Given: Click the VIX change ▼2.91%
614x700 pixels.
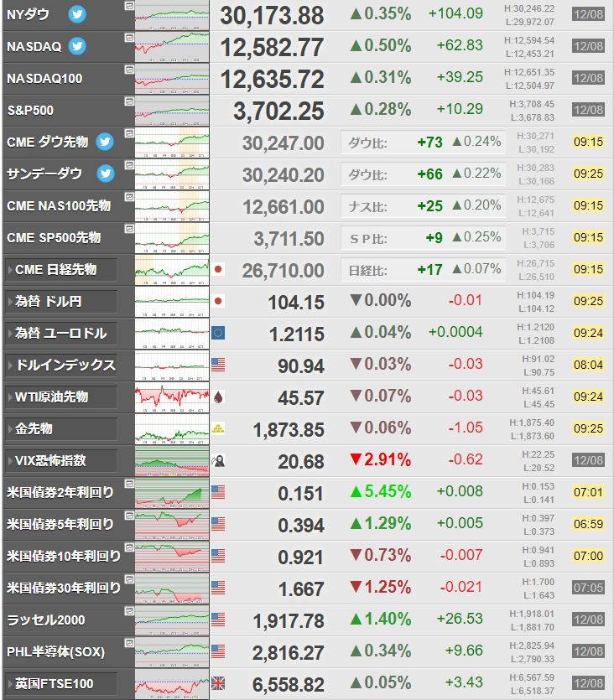Looking at the screenshot, I should tap(381, 460).
